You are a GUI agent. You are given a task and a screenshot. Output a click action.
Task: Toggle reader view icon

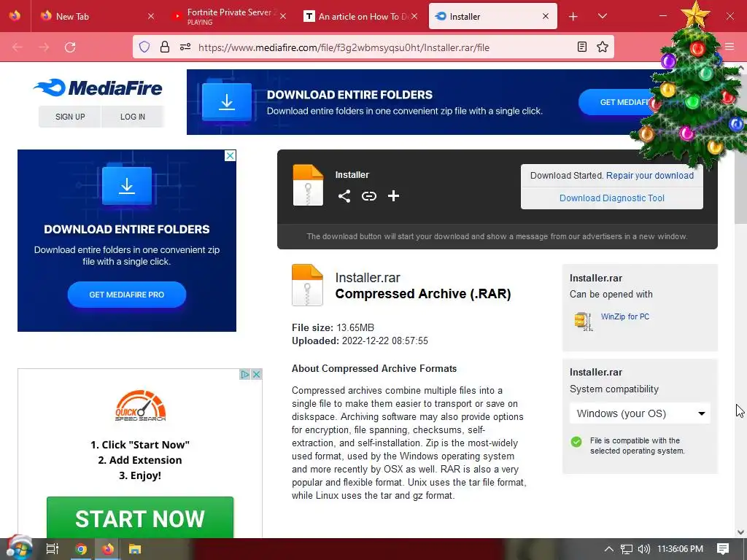pos(581,47)
